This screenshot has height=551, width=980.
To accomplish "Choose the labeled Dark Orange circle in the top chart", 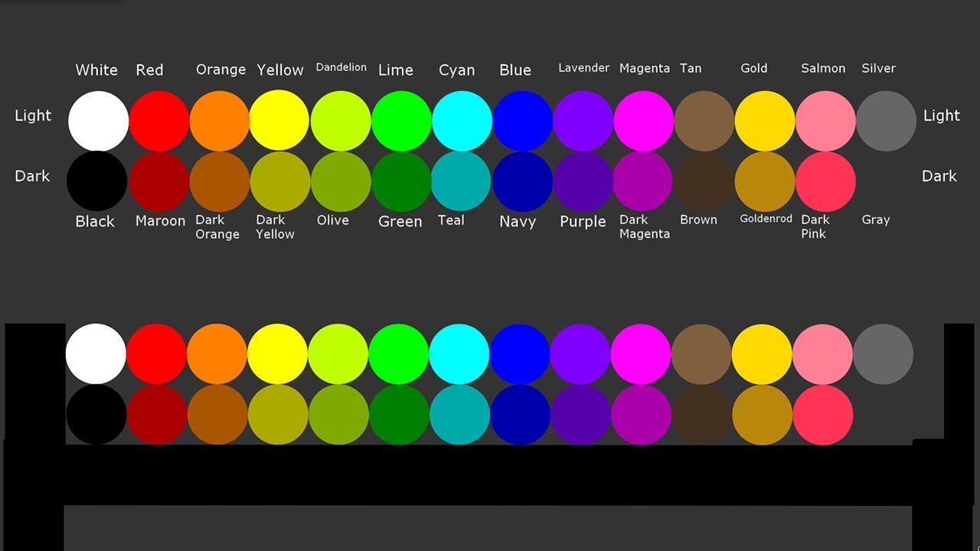I will [x=219, y=181].
